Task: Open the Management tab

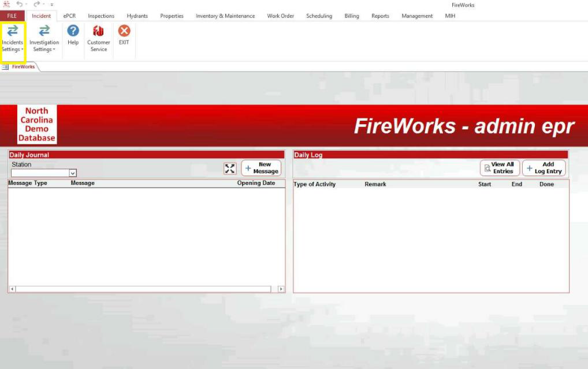Action: pos(417,16)
